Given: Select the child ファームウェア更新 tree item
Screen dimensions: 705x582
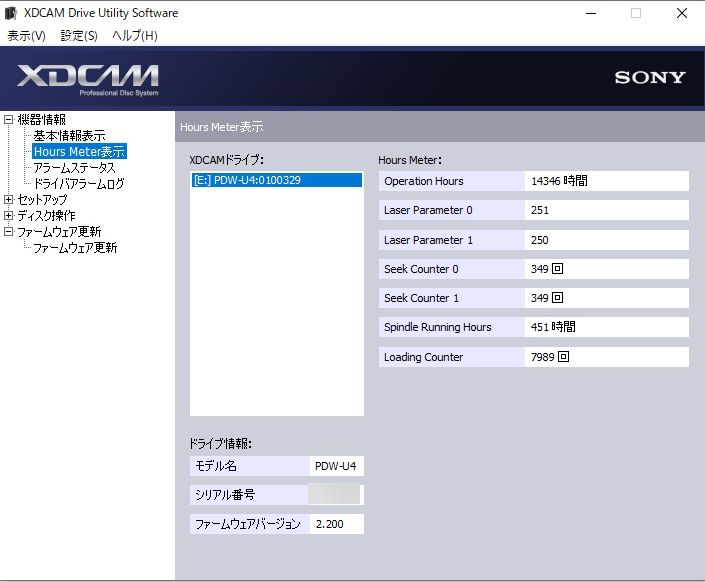Looking at the screenshot, I should 75,248.
